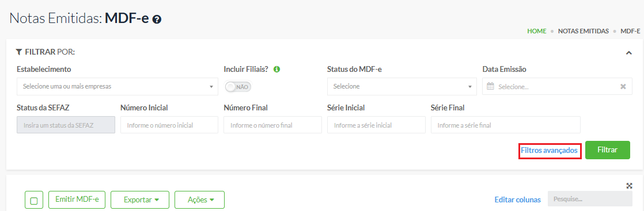Clear Data Emissão with the X icon
This screenshot has height=211, width=644.
click(x=623, y=86)
